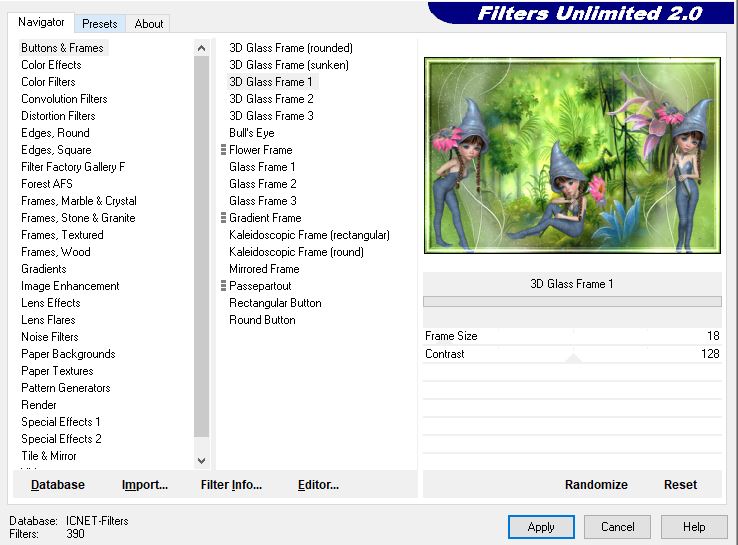The width and height of the screenshot is (738, 545).
Task: Pick the 3D Glass Frame 3 filter
Action: click(271, 115)
